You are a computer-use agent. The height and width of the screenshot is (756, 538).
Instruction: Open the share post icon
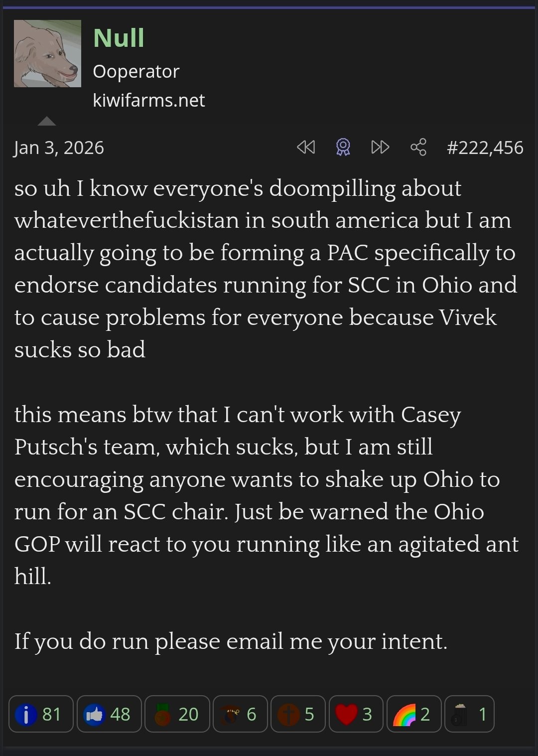(418, 147)
